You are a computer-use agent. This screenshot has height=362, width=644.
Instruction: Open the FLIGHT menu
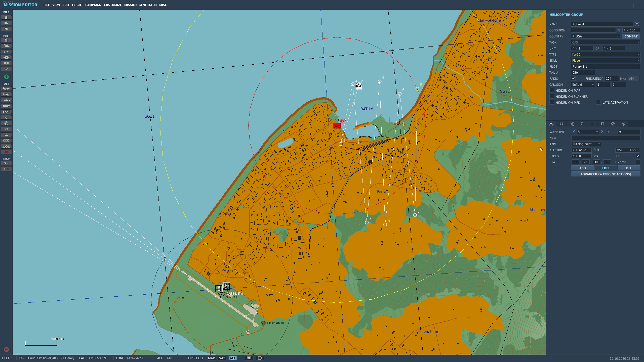(x=77, y=5)
